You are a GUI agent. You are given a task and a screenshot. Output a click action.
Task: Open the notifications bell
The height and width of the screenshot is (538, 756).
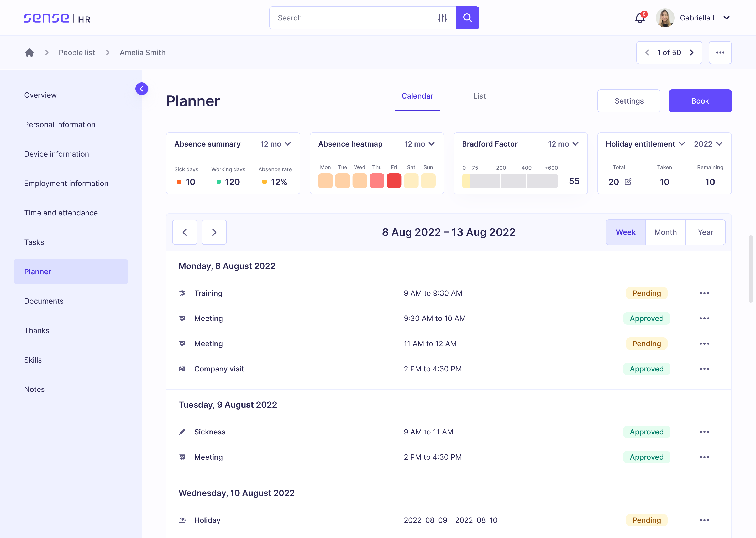pos(640,18)
